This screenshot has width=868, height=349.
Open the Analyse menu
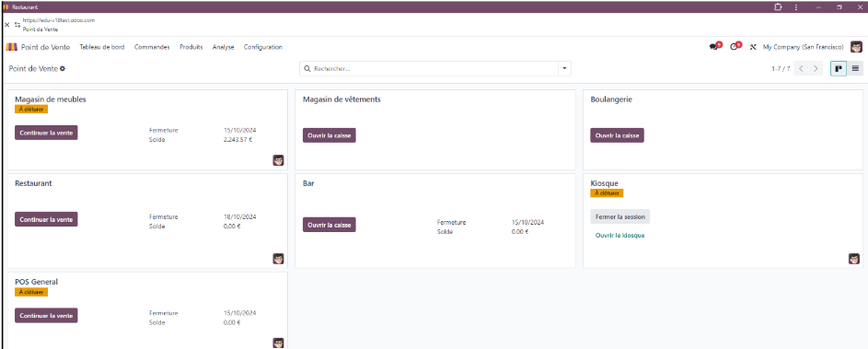[223, 47]
